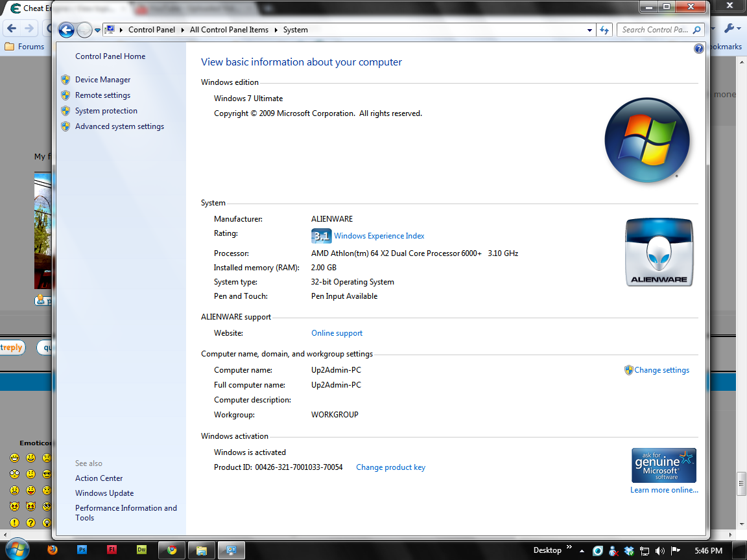
Task: Click the browser back arrow behind the window
Action: (x=12, y=29)
